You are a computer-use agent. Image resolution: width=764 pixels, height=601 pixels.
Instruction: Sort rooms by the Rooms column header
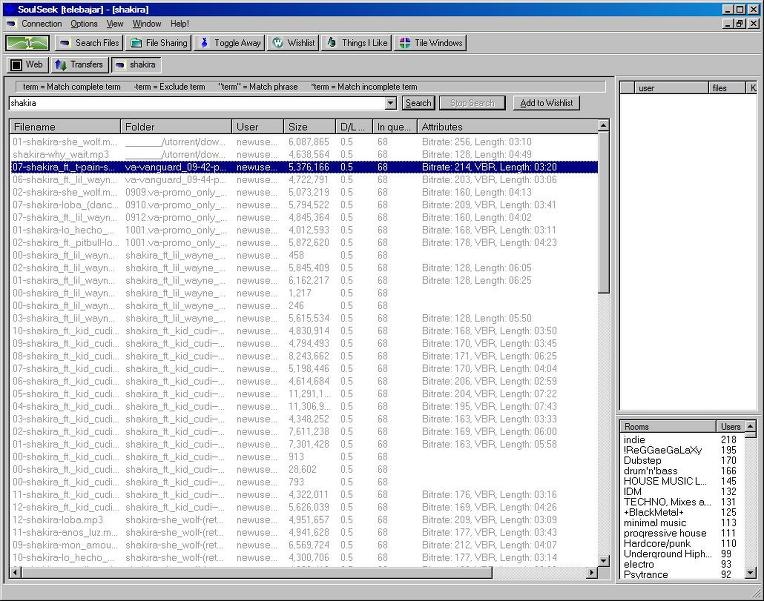point(668,427)
